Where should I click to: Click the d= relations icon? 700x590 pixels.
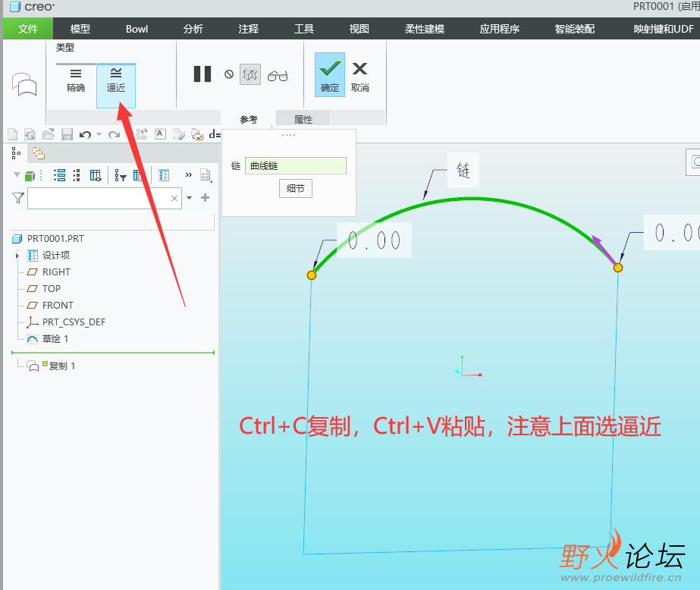(215, 134)
